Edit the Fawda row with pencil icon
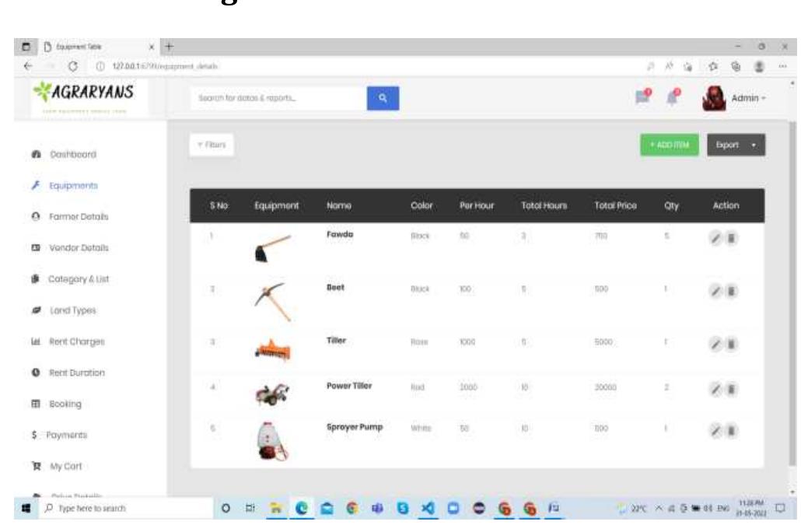This screenshot has height=532, width=801. tap(715, 238)
